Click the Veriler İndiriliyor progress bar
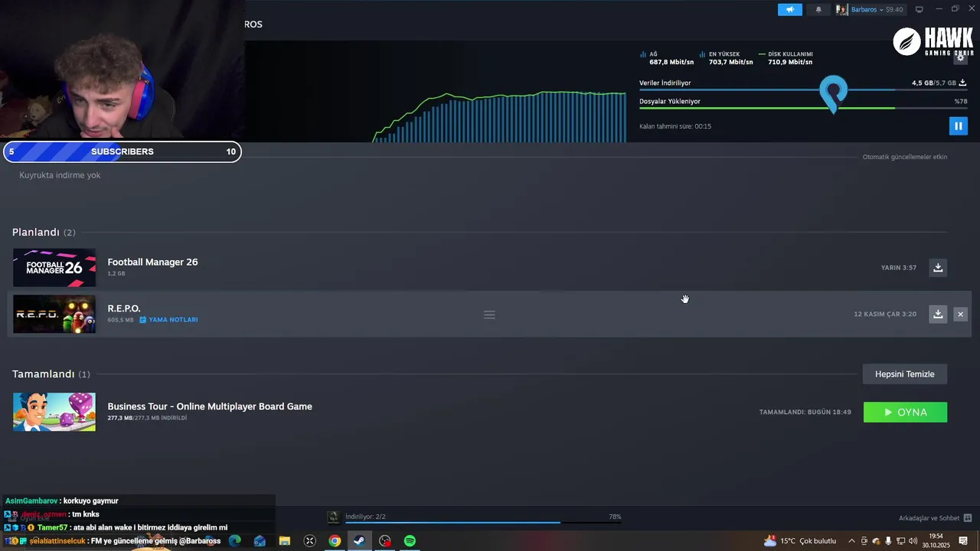Image resolution: width=980 pixels, height=551 pixels. 803,90
